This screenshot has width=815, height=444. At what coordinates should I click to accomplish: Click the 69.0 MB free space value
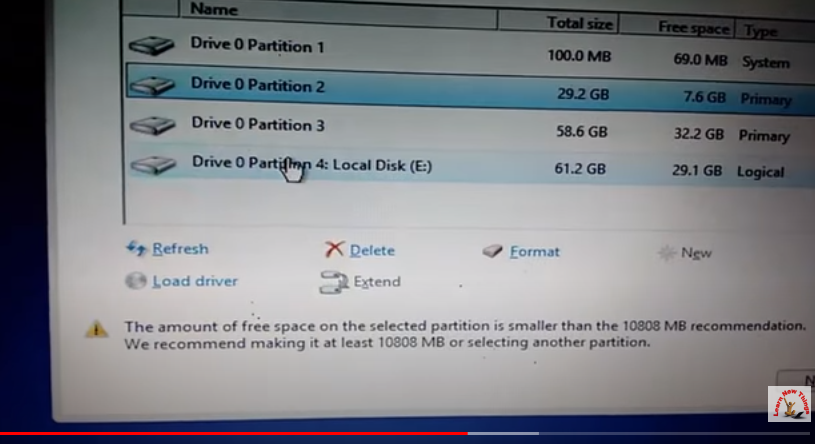(700, 60)
